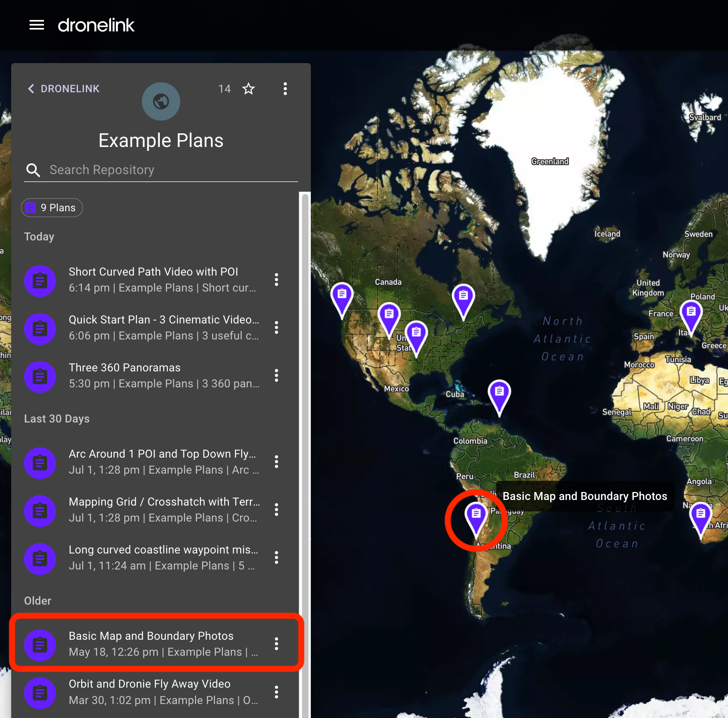
Task: Click the Short Curved Path plan clipboard icon
Action: 40,281
